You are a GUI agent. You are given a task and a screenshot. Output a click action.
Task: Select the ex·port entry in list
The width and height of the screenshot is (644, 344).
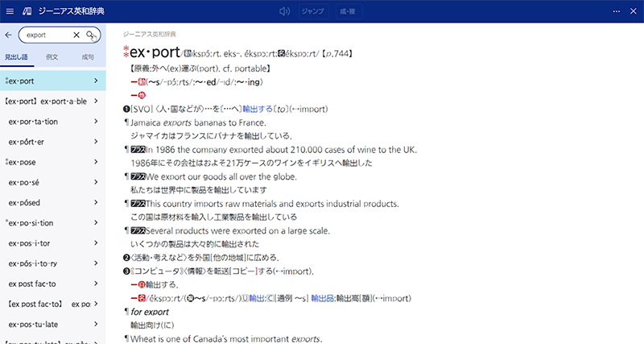pyautogui.click(x=52, y=81)
